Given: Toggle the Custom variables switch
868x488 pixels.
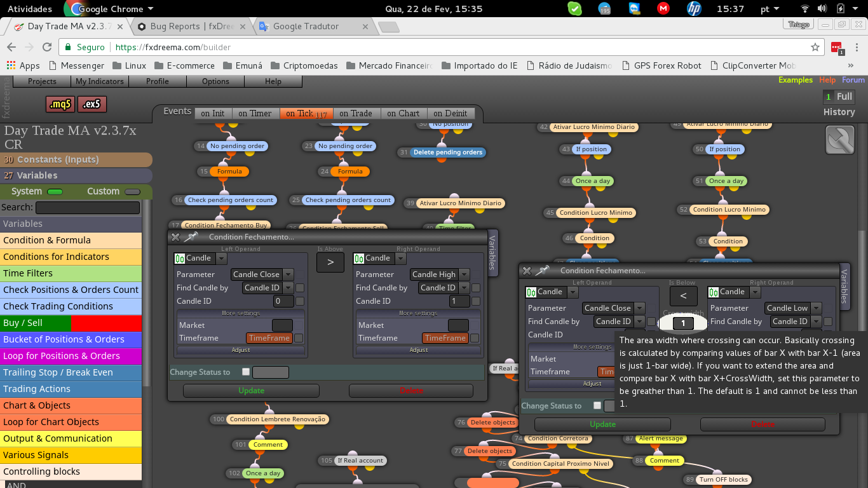Looking at the screenshot, I should click(x=132, y=191).
